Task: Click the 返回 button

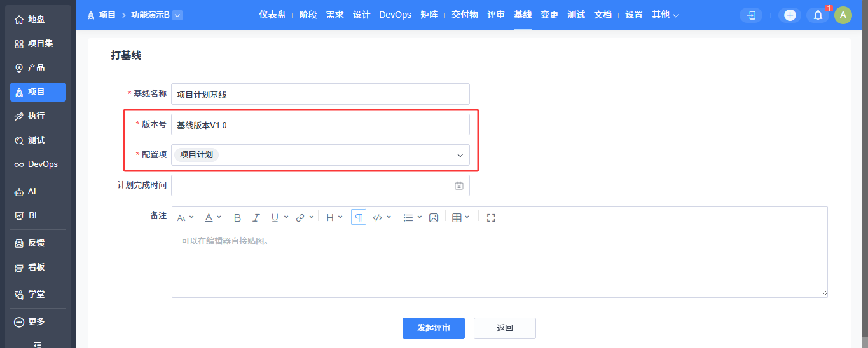Action: (505, 328)
